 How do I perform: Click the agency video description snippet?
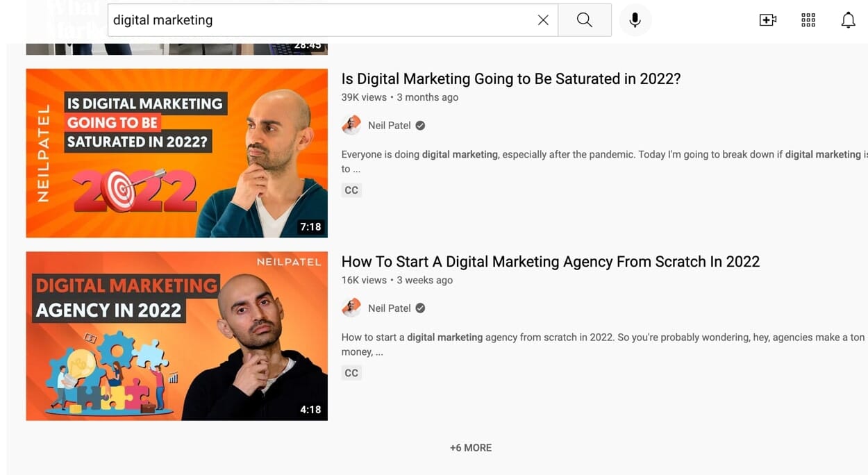[x=604, y=344]
